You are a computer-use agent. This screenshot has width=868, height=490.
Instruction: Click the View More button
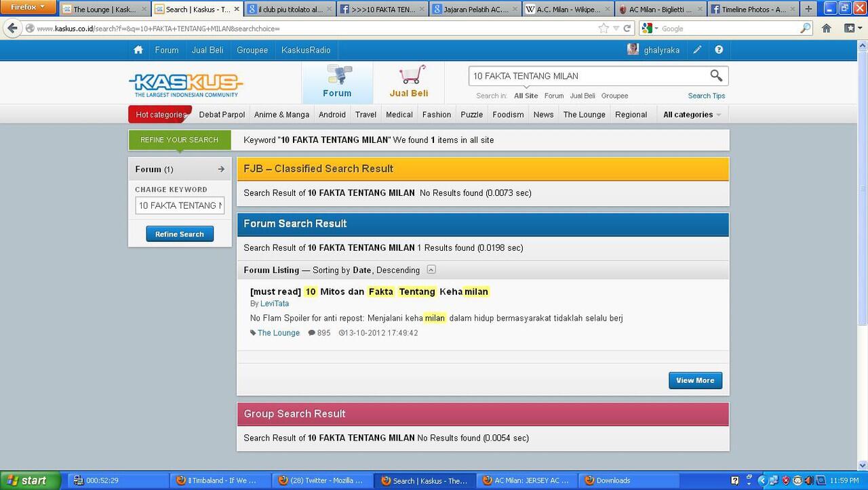point(695,380)
